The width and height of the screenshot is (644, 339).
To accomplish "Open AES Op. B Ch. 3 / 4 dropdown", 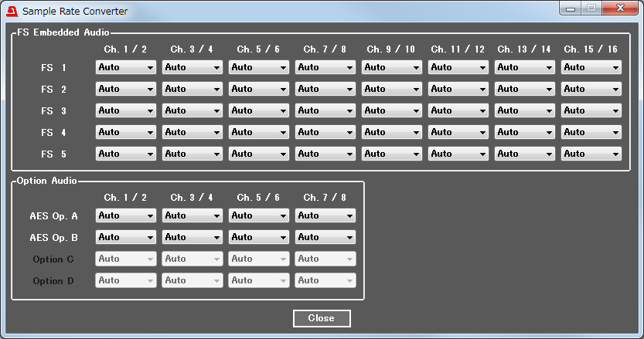I will click(193, 237).
